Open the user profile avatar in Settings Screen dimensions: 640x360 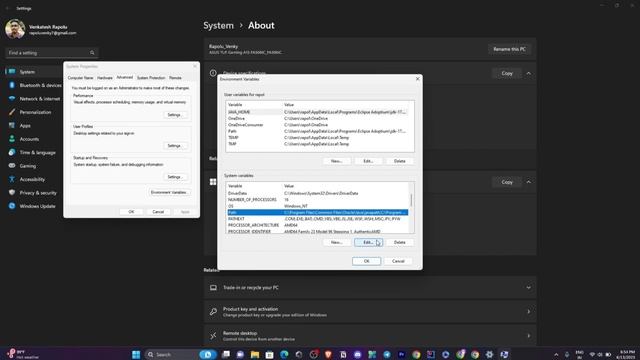point(15,29)
